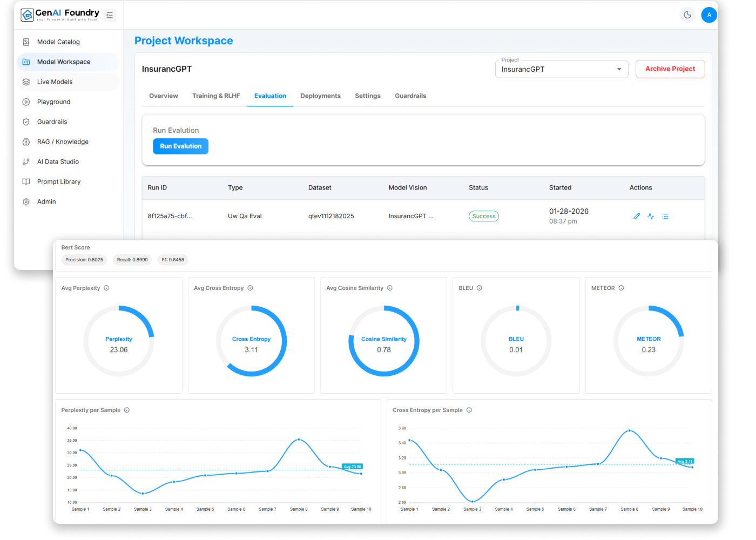Open the Training & RLHF tab
The width and height of the screenshot is (756, 540).
point(216,96)
